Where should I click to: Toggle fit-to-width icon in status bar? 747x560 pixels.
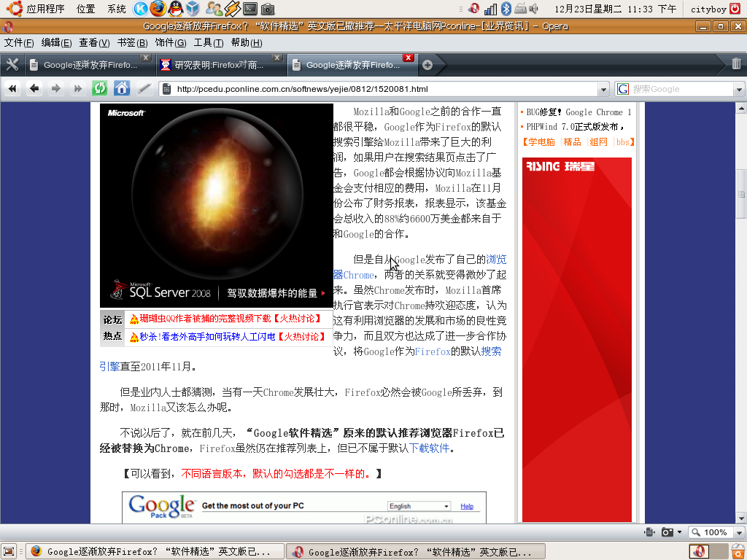[x=650, y=532]
